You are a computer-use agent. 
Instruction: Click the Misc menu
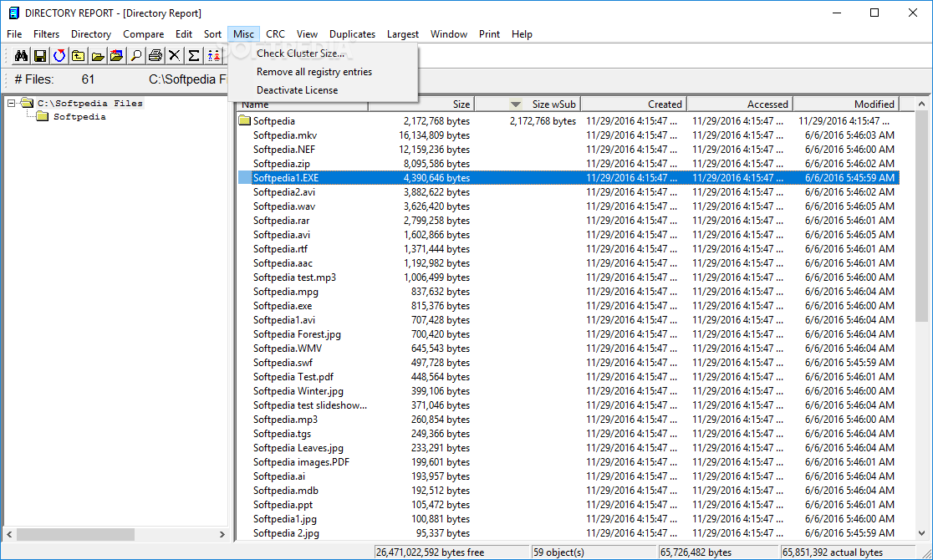click(243, 34)
